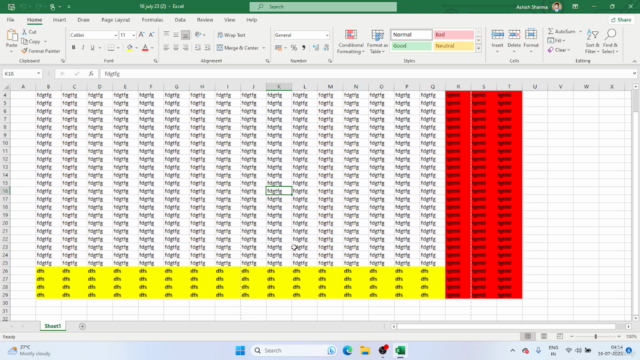
Task: Open the Clear eraser dropdown
Action: [559, 50]
